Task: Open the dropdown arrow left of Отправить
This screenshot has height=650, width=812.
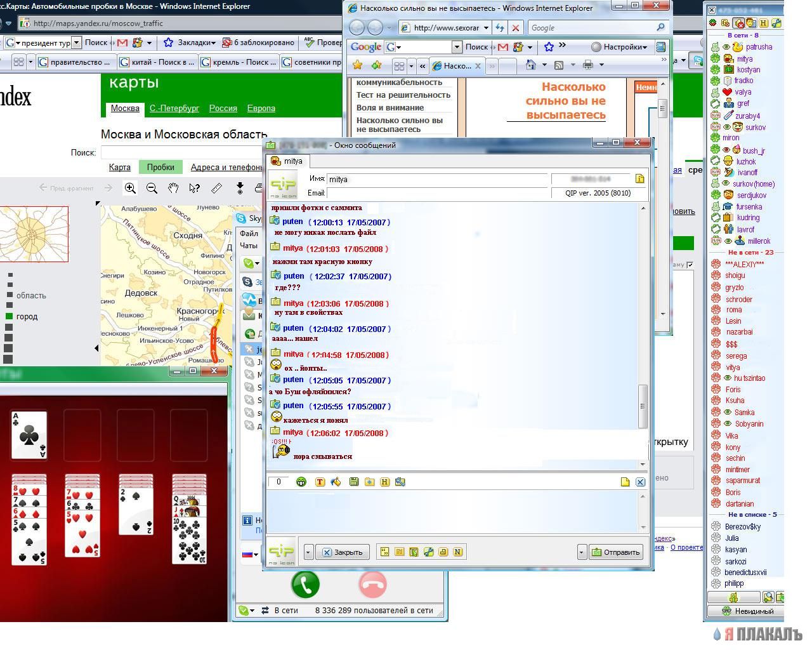Action: (582, 552)
